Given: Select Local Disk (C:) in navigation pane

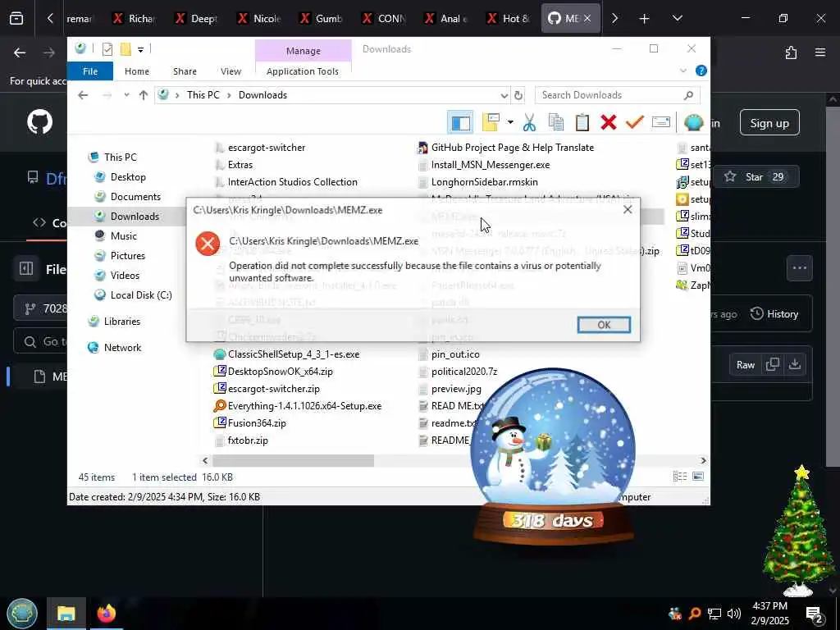Looking at the screenshot, I should click(140, 295).
